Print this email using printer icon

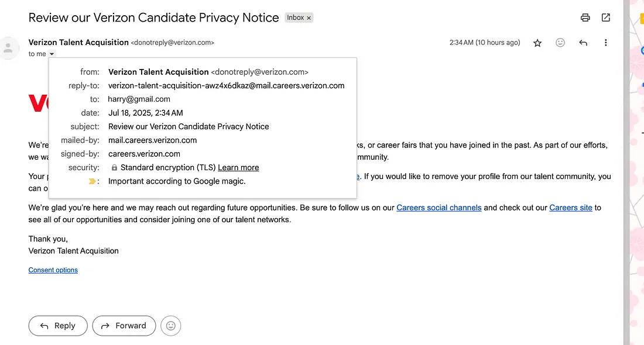tap(585, 18)
